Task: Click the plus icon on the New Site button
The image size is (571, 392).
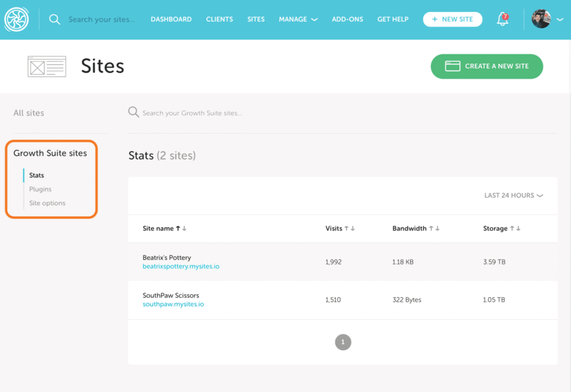Action: click(x=434, y=19)
